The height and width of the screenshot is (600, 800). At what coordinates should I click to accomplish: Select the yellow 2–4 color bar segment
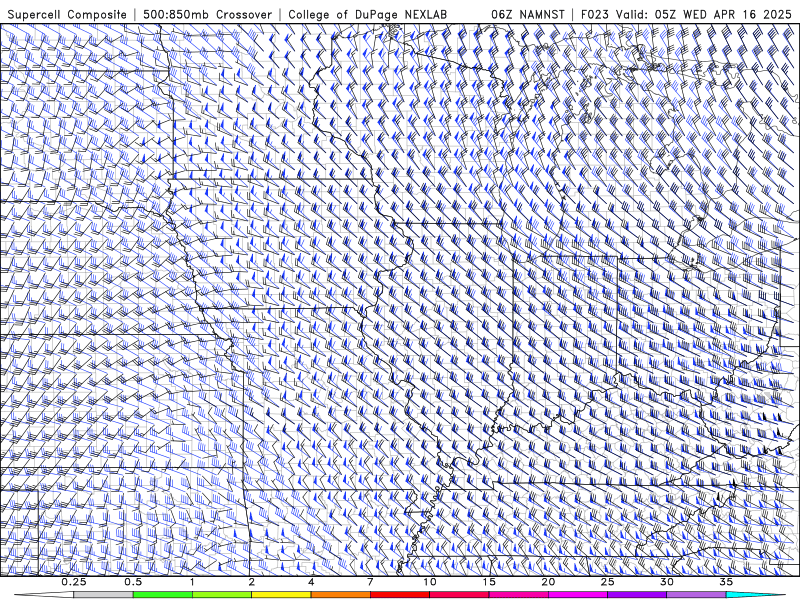pyautogui.click(x=281, y=595)
